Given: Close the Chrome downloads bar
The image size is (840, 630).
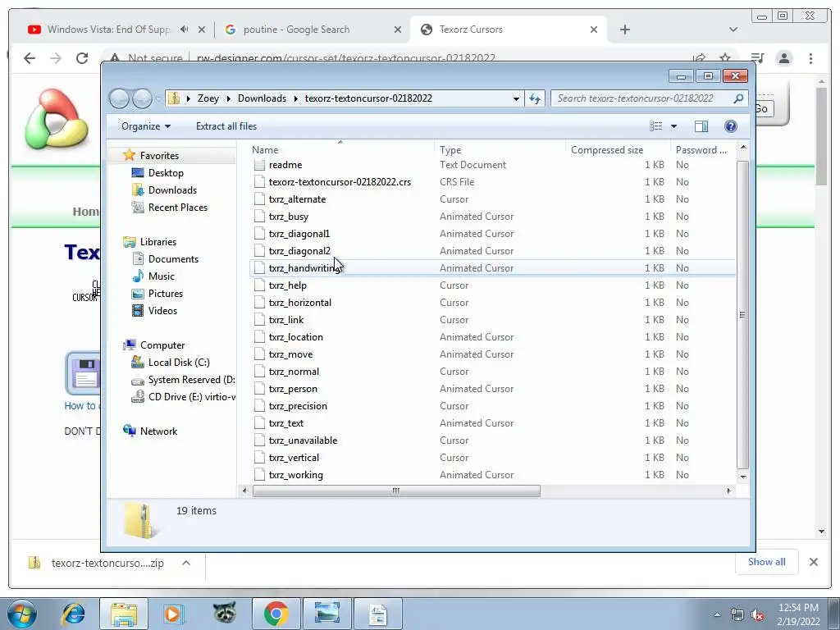Looking at the screenshot, I should [x=813, y=562].
